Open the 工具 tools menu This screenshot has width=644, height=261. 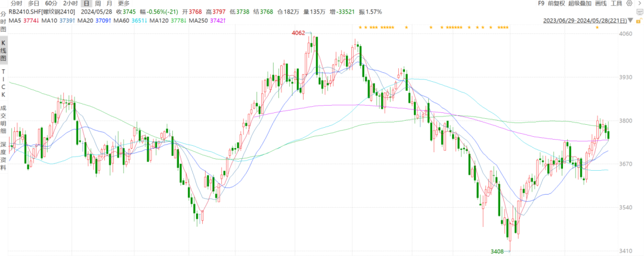617,4
